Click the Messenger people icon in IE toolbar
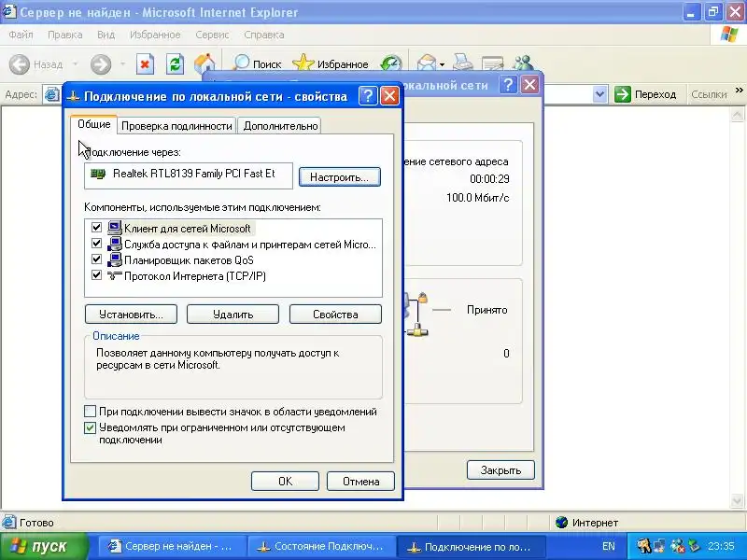The width and height of the screenshot is (747, 560). [524, 63]
